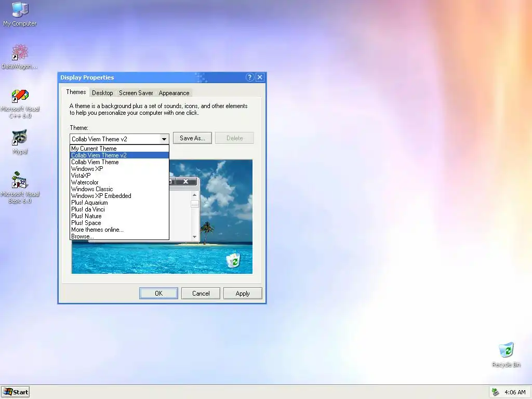Switch to the Desktop tab
532x399 pixels.
point(102,93)
